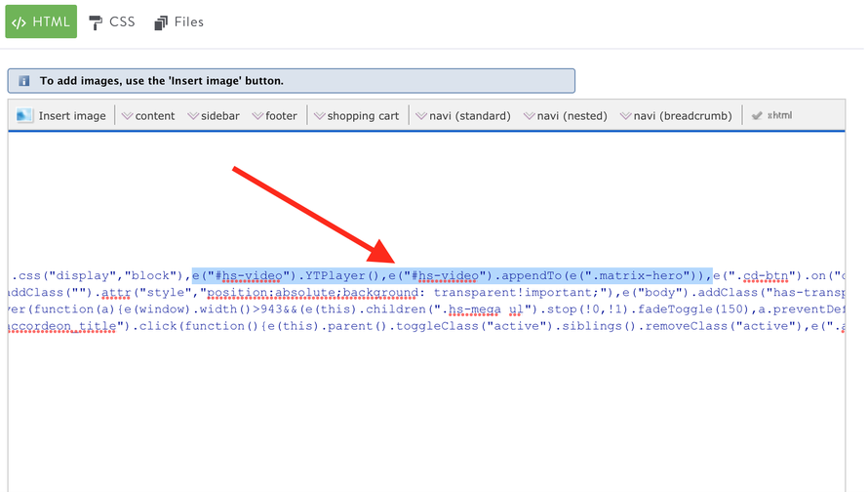
Task: Click the xhtml validation checkmark button
Action: (x=771, y=115)
